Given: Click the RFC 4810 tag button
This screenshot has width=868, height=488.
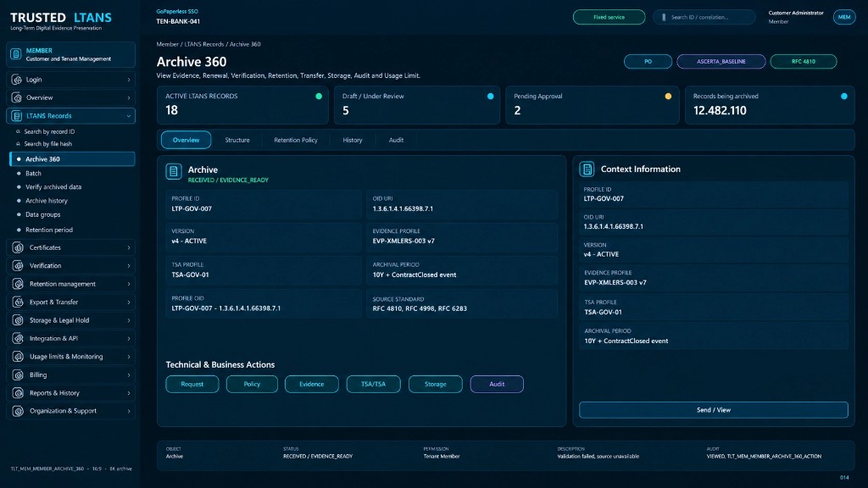Looking at the screenshot, I should [x=804, y=61].
